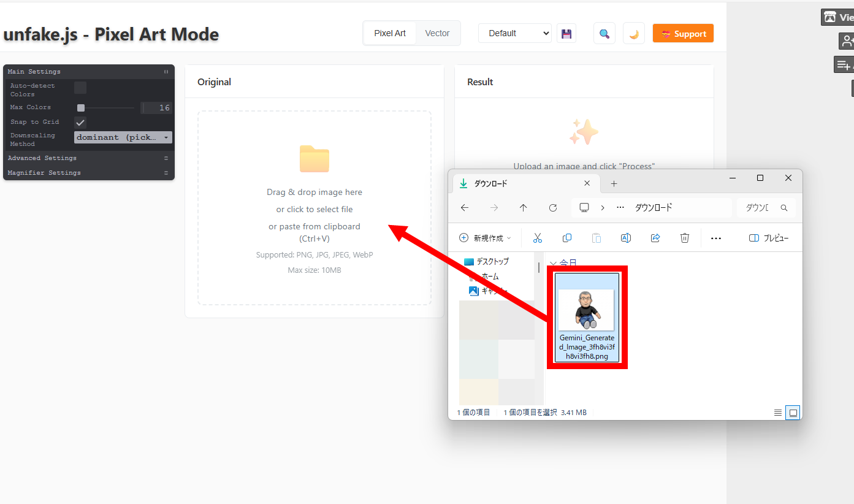Click the add-to-collection icon at page edge
This screenshot has width=854, height=504.
pyautogui.click(x=844, y=64)
